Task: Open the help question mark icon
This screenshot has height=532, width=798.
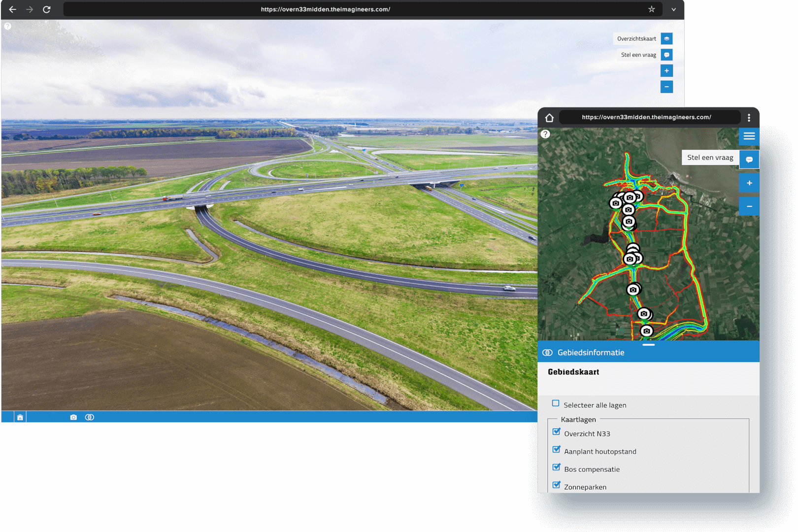Action: (x=7, y=26)
